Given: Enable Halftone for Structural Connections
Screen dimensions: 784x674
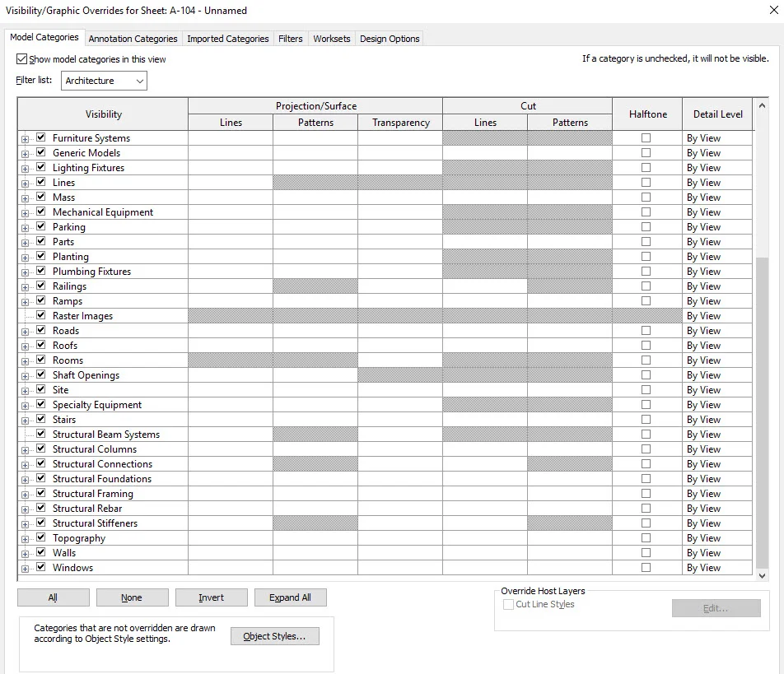Looking at the screenshot, I should 646,463.
